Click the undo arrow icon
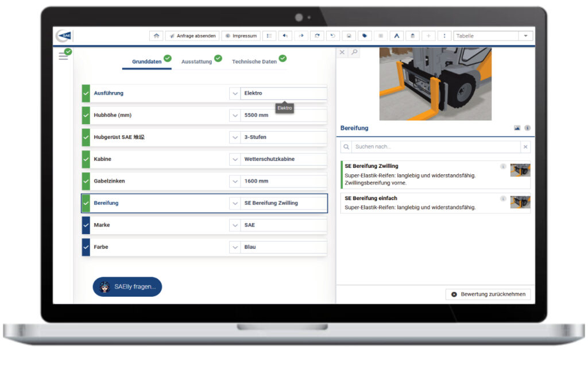Image resolution: width=588 pixels, height=368 pixels. [285, 35]
